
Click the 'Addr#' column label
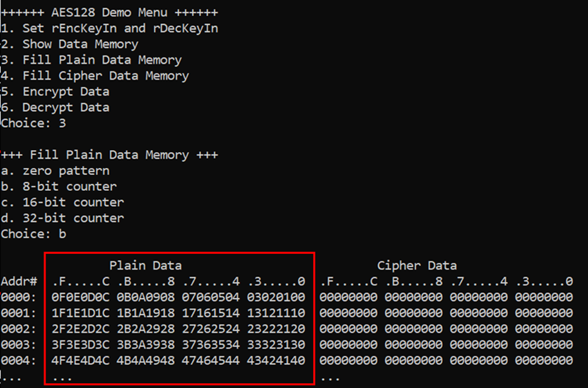click(19, 281)
